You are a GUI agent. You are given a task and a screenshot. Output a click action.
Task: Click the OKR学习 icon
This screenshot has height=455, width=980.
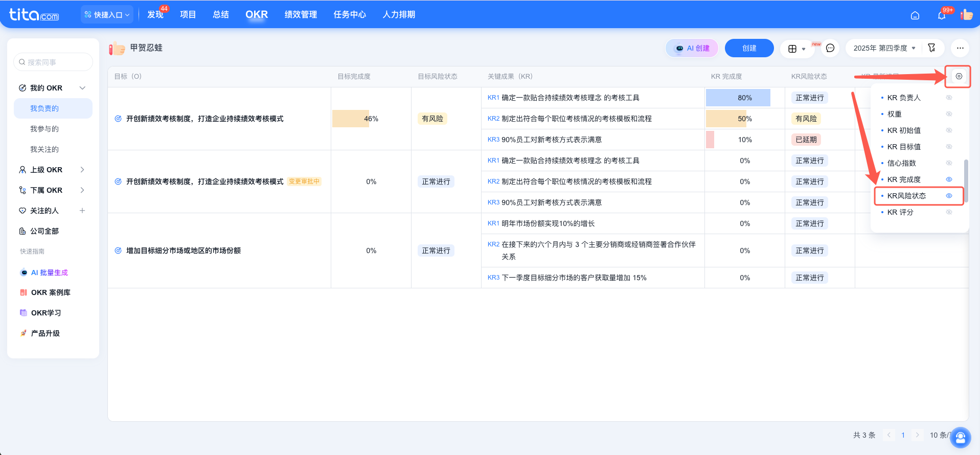tap(24, 313)
